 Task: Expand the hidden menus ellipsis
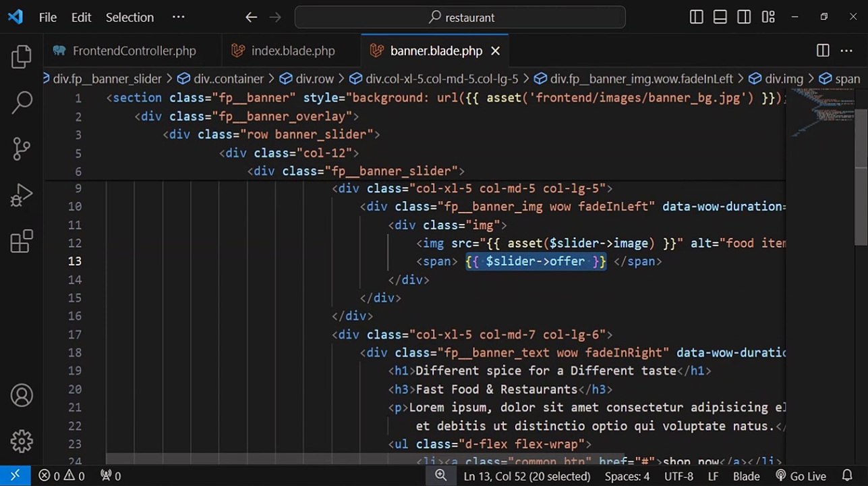coord(178,18)
